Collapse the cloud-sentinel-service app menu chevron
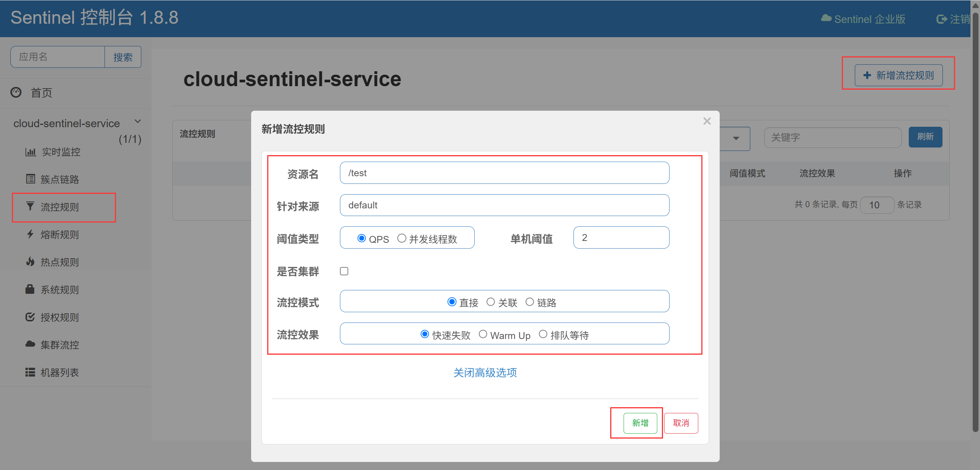The image size is (980, 470). click(138, 121)
